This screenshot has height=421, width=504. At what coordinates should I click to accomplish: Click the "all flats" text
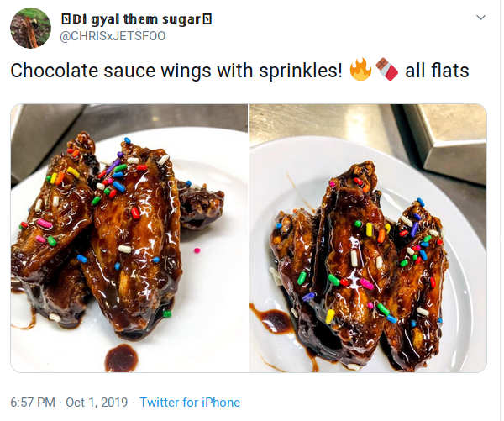click(x=436, y=71)
